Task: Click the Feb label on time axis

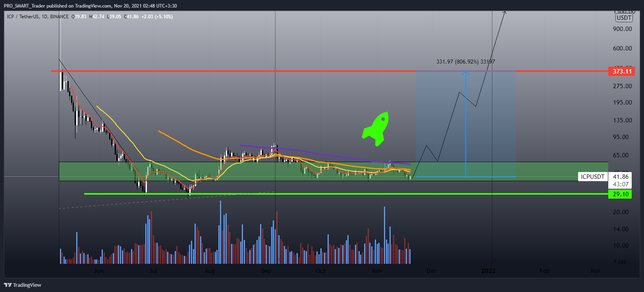Action: (545, 271)
